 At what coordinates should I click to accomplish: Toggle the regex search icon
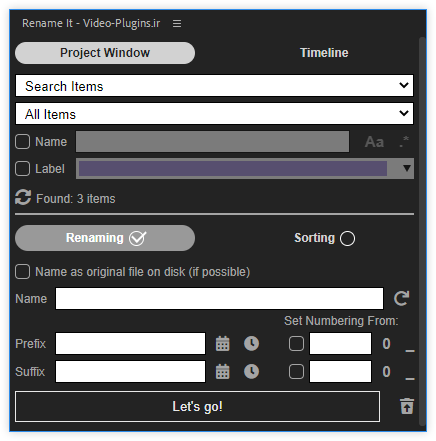tap(404, 141)
